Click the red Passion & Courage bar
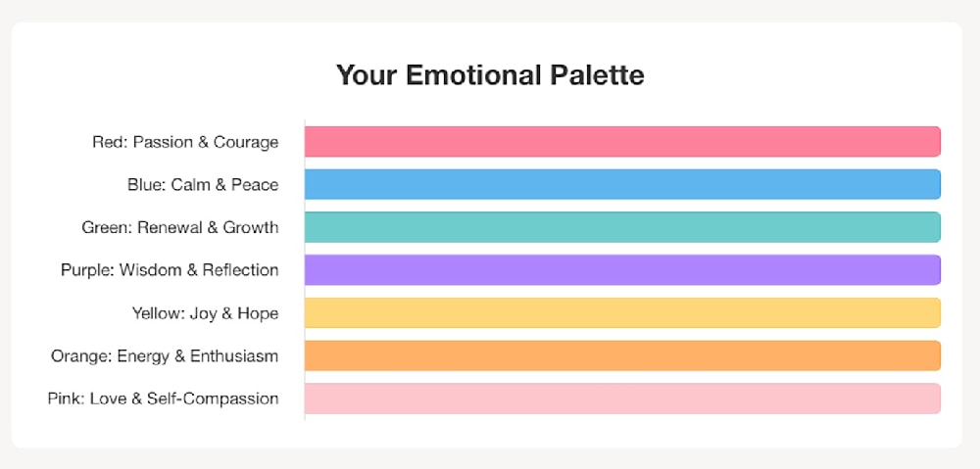The image size is (980, 469). point(622,142)
